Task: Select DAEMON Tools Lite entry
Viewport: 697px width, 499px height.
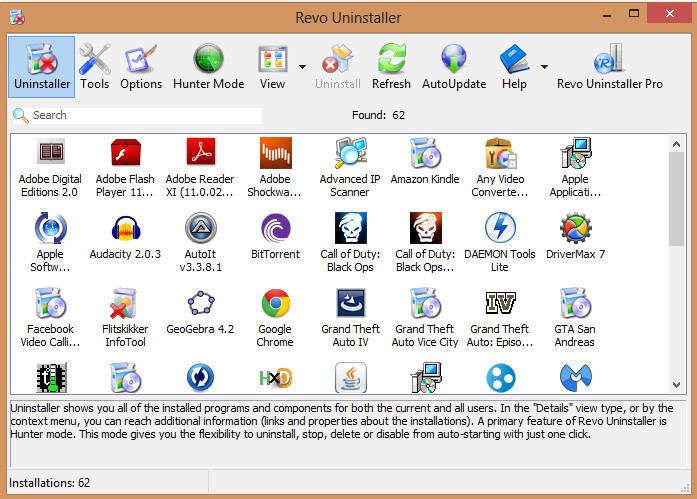Action: point(500,242)
